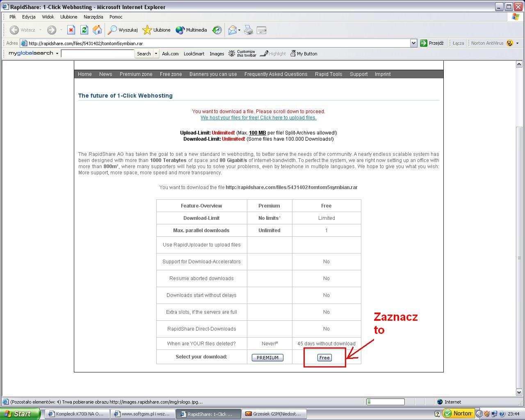The width and height of the screenshot is (525, 420).
Task: Click the page load progress bar
Action: click(x=385, y=402)
